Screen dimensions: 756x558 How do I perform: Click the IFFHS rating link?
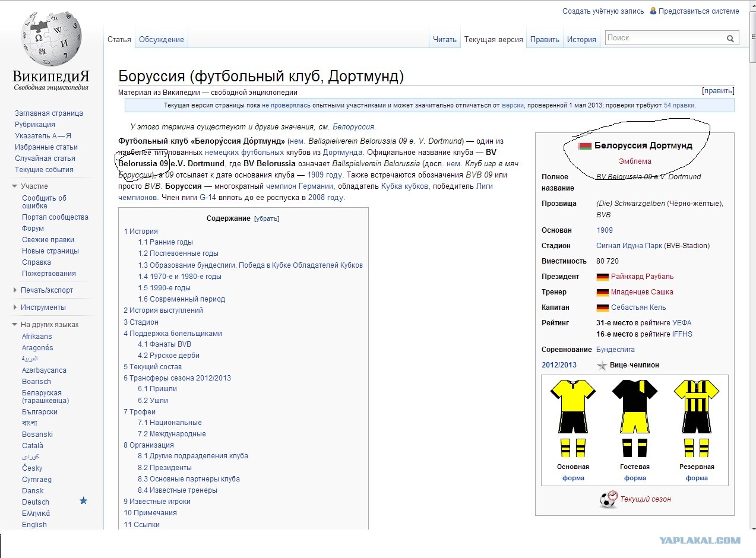(682, 334)
